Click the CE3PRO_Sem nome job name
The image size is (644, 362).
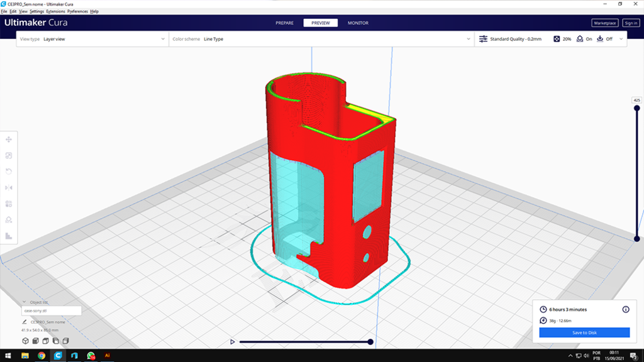pyautogui.click(x=48, y=322)
